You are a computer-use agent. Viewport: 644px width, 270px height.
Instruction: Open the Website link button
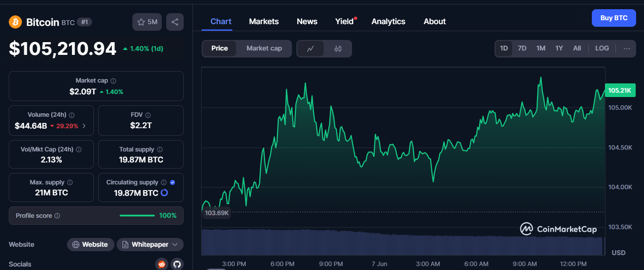tap(90, 245)
